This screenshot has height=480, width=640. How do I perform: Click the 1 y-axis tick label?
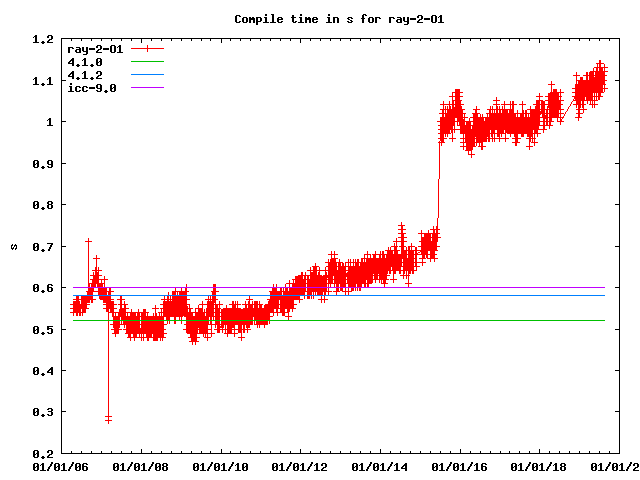click(49, 122)
